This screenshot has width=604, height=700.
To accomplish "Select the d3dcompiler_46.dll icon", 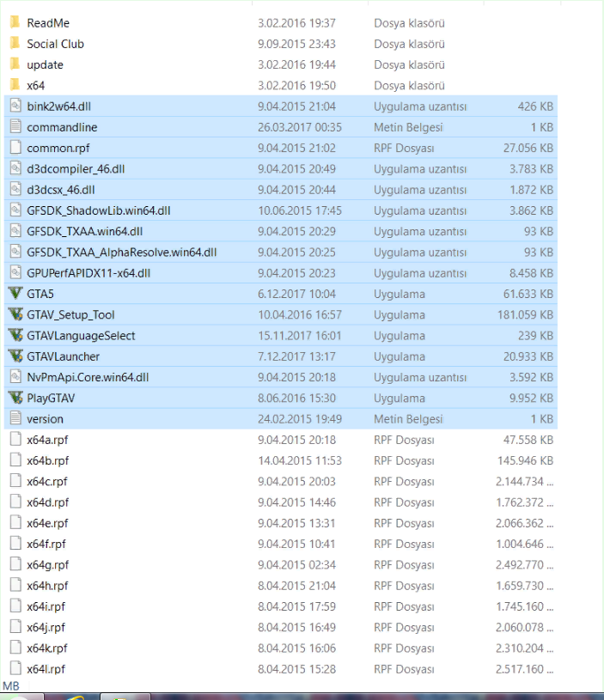I will pyautogui.click(x=15, y=168).
